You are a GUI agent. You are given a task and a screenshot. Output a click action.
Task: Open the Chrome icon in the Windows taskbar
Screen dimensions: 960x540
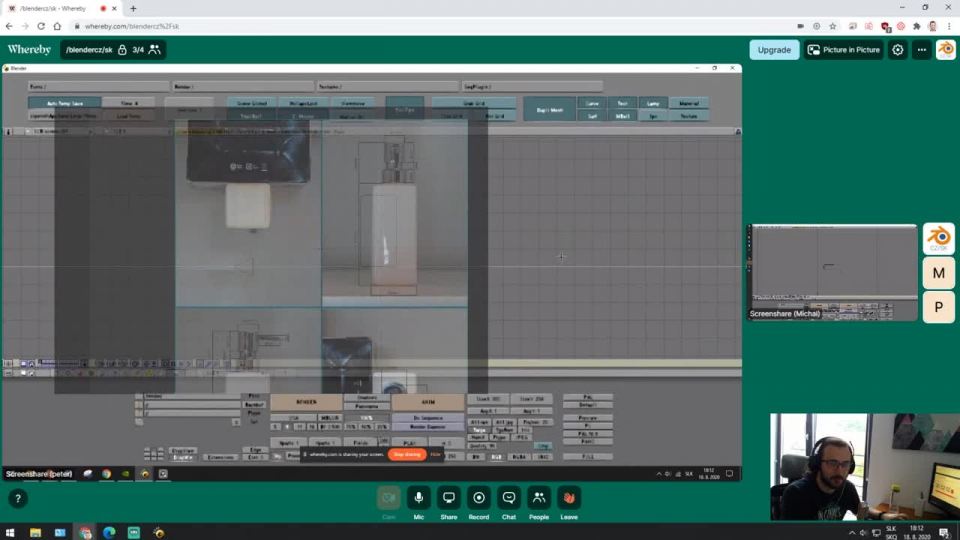click(85, 533)
